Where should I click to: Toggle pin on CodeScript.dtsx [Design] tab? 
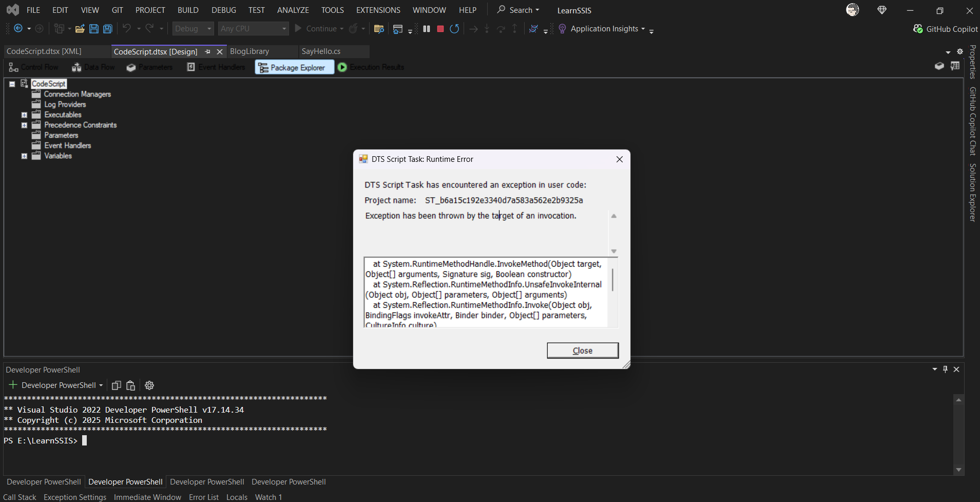point(208,51)
